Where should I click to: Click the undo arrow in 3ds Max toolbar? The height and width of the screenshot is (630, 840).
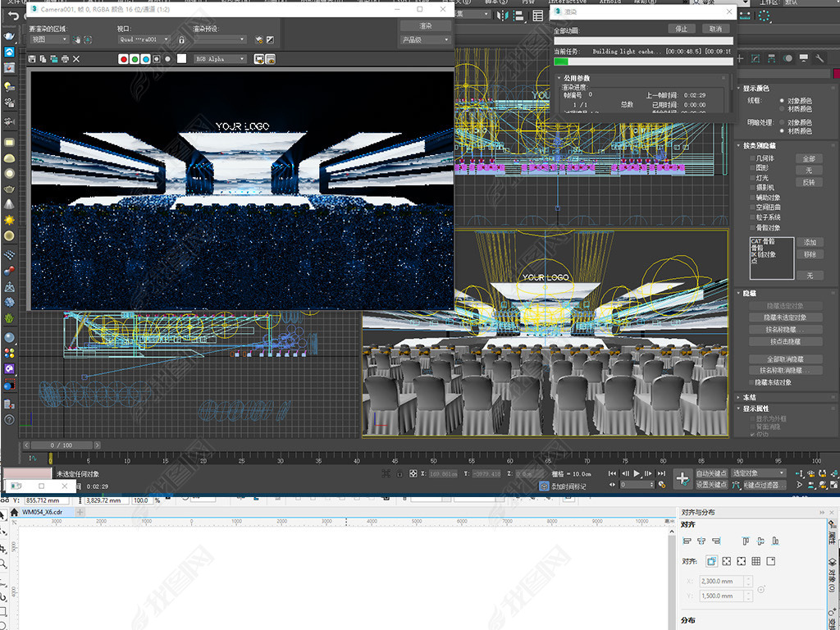(13, 16)
